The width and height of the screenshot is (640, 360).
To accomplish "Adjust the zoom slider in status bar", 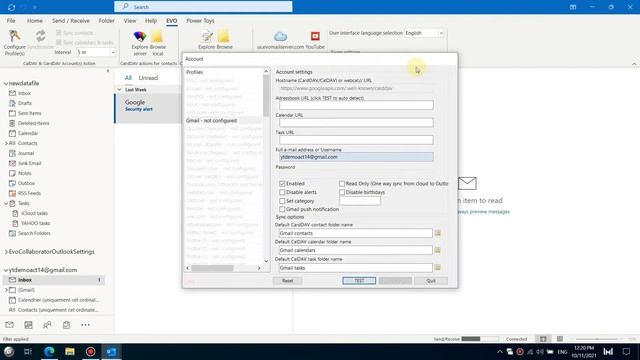I will [597, 339].
